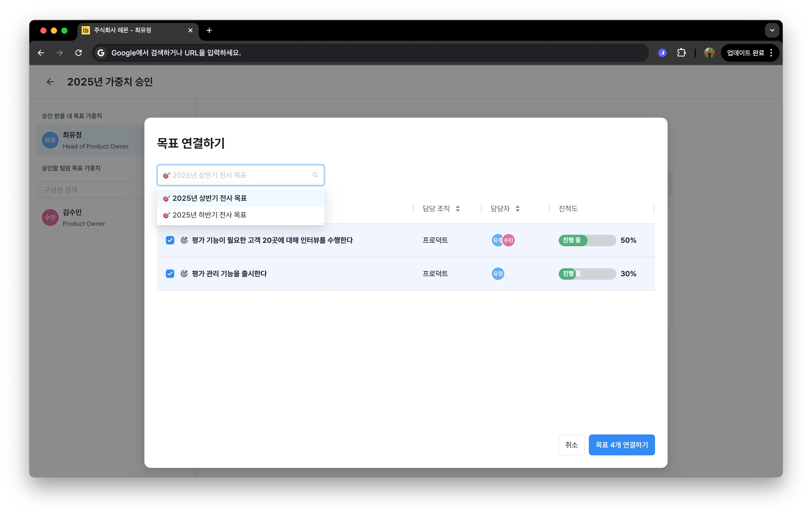812x516 pixels.
Task: Click the 취소 button
Action: tap(571, 445)
